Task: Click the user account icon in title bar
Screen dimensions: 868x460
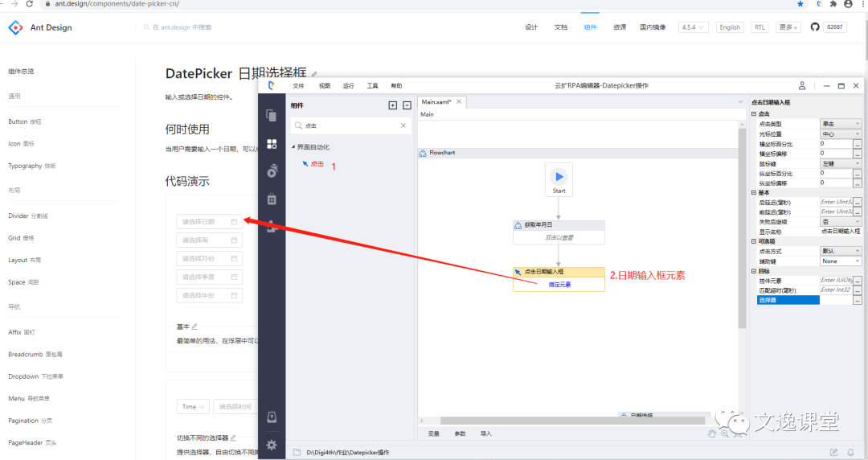Action: click(802, 85)
